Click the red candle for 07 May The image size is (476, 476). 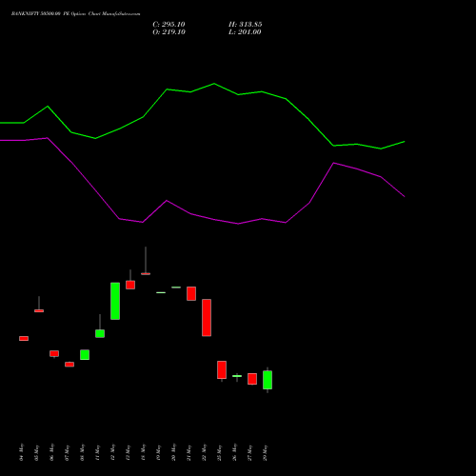(69, 365)
